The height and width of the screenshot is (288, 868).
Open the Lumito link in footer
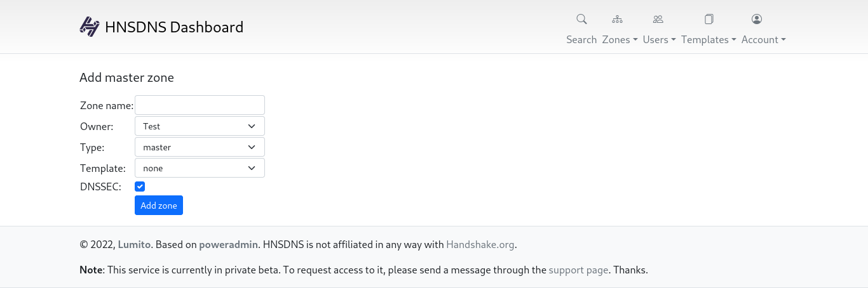pos(134,244)
